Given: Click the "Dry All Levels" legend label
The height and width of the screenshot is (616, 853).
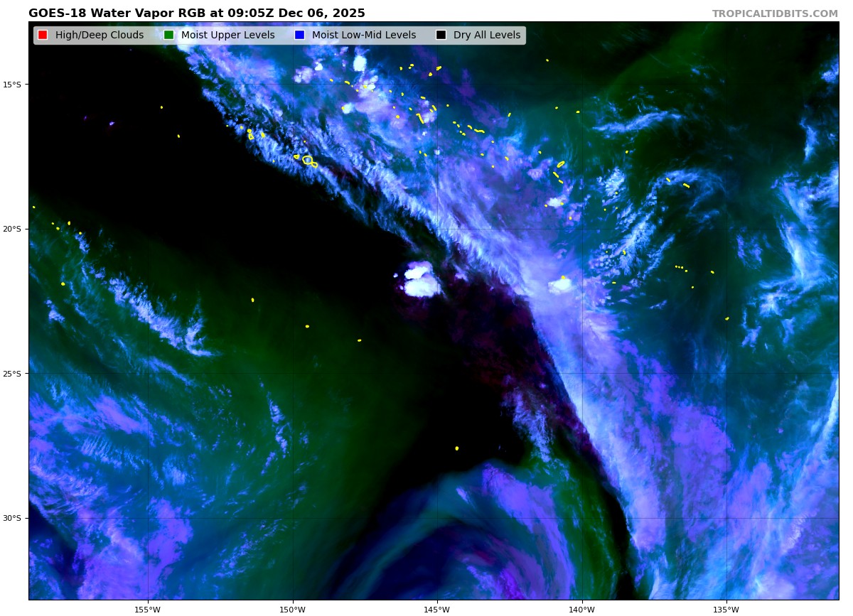Looking at the screenshot, I should tap(486, 35).
